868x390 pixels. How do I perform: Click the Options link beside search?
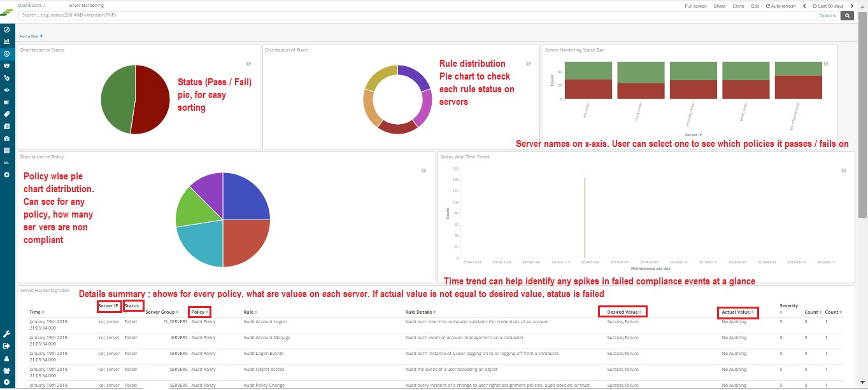click(827, 15)
